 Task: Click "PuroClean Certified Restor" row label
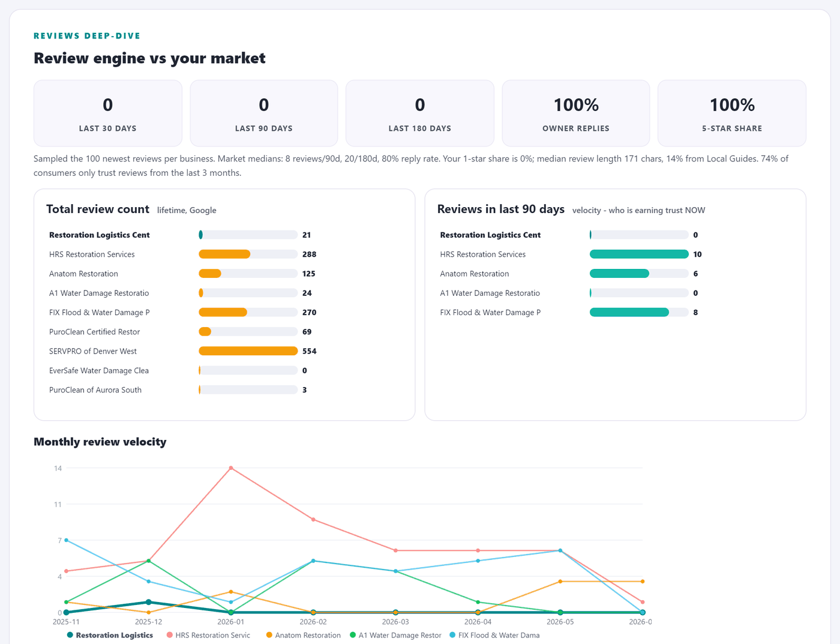(94, 332)
